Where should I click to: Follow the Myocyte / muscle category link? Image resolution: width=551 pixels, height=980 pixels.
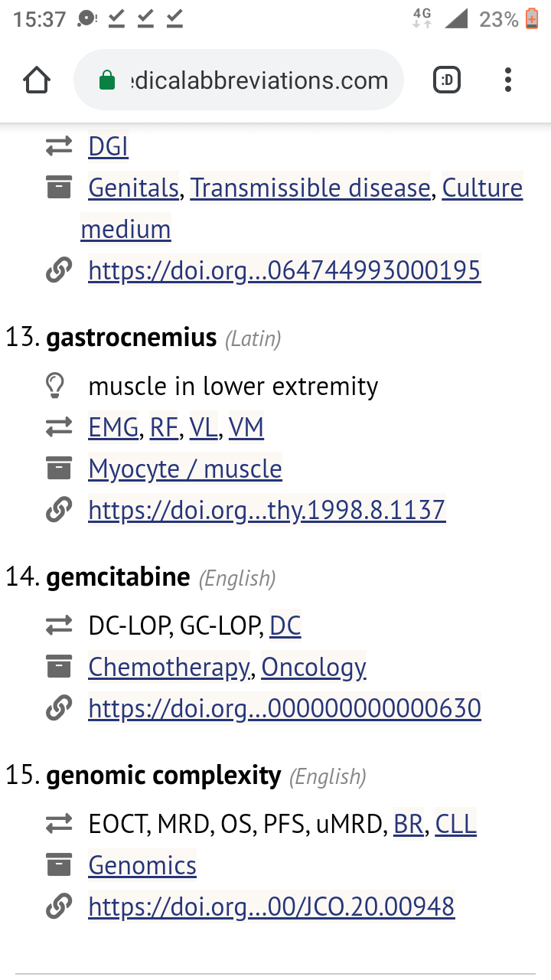pyautogui.click(x=185, y=469)
